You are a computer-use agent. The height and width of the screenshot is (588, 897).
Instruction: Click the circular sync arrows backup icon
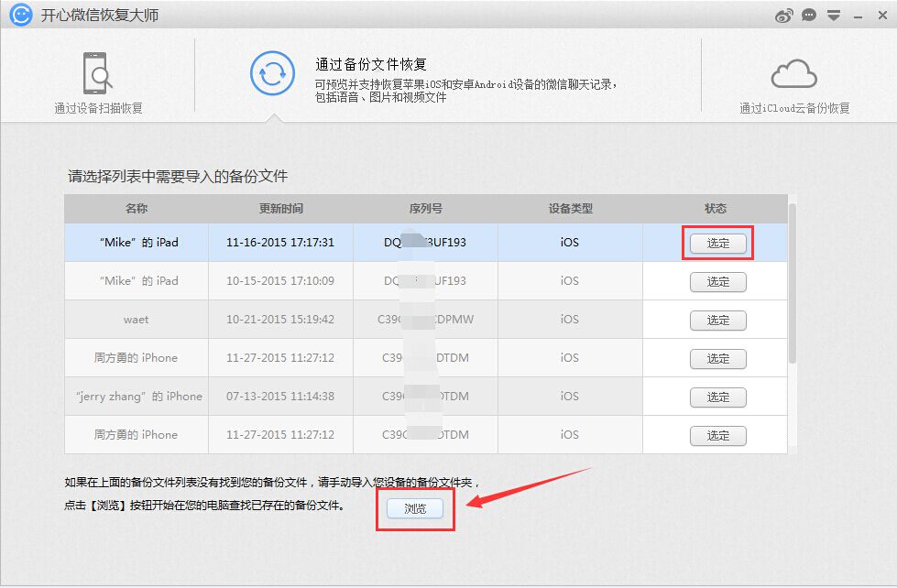click(272, 73)
